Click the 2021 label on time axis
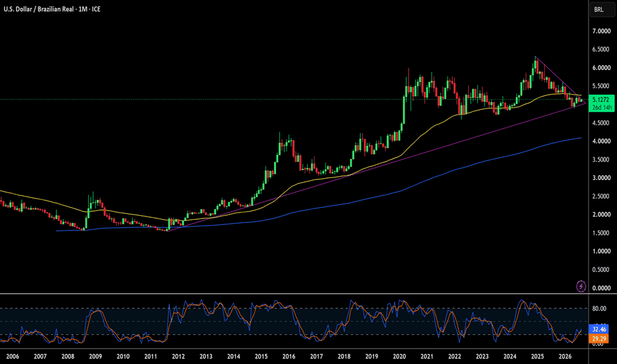 pyautogui.click(x=427, y=357)
